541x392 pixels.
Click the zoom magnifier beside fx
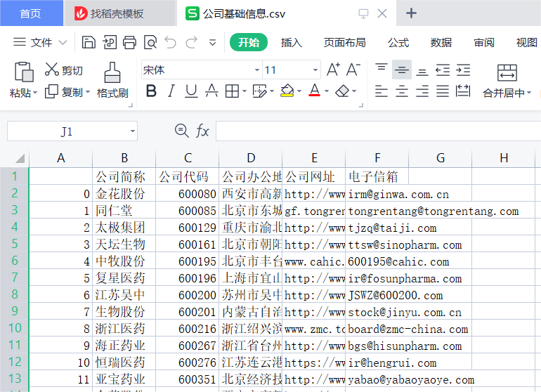(x=181, y=131)
